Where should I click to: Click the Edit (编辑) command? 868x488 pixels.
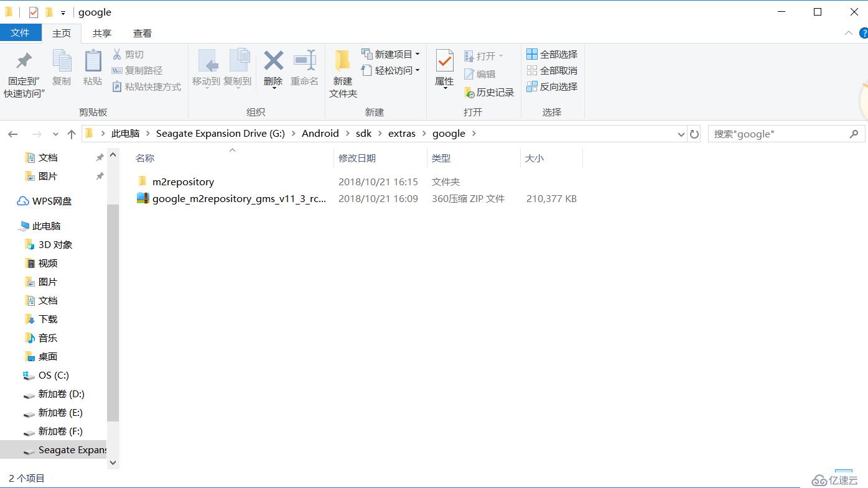click(480, 74)
